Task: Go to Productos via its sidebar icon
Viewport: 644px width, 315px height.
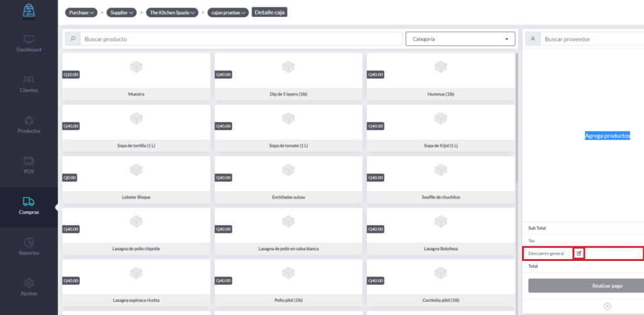Action: point(29,120)
